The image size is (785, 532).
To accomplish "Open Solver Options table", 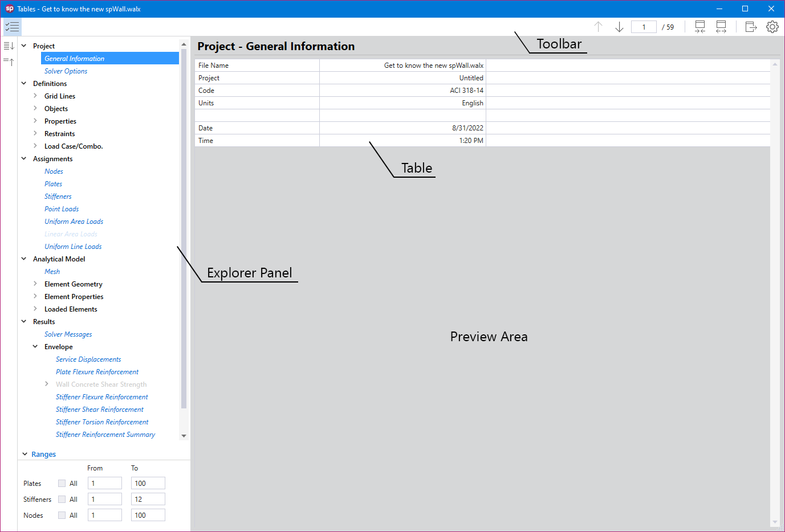I will click(x=66, y=71).
